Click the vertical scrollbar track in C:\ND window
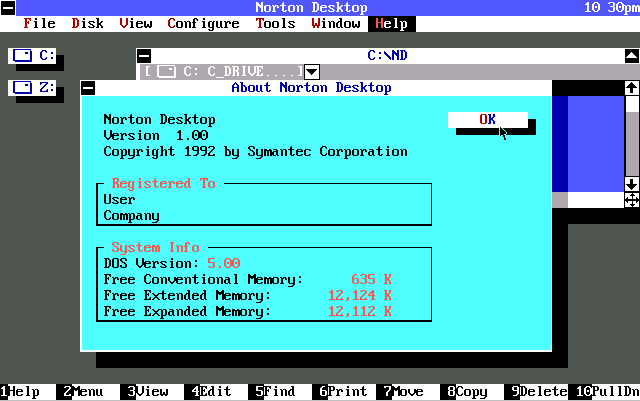The image size is (640, 401). coord(632,136)
